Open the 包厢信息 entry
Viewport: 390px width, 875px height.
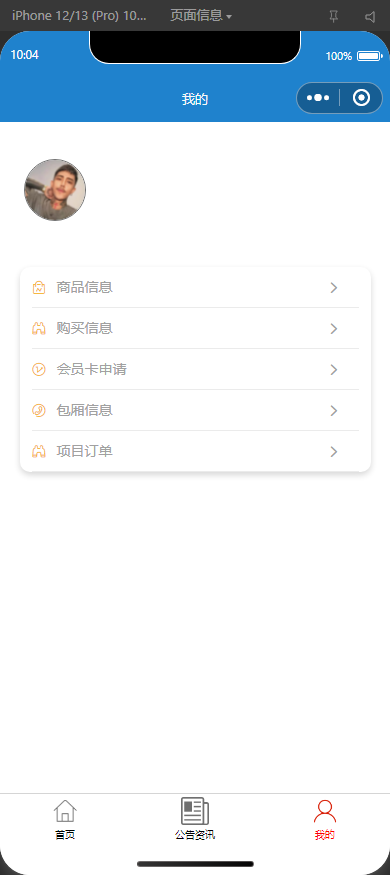point(195,411)
